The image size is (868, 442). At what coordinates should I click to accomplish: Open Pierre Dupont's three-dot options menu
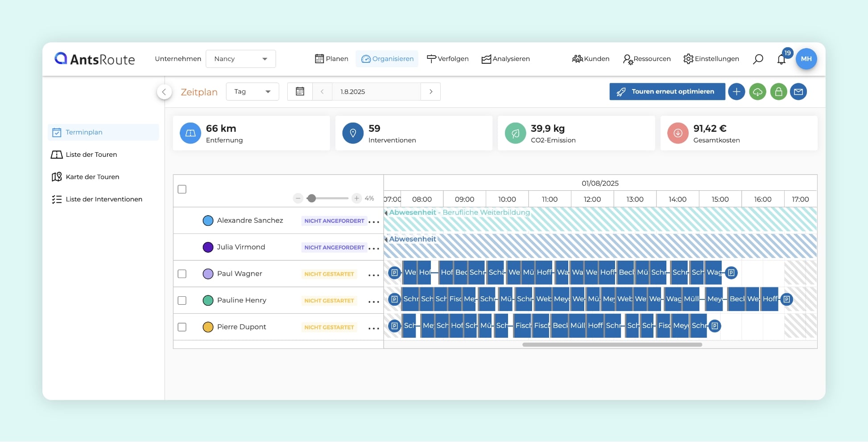point(373,328)
